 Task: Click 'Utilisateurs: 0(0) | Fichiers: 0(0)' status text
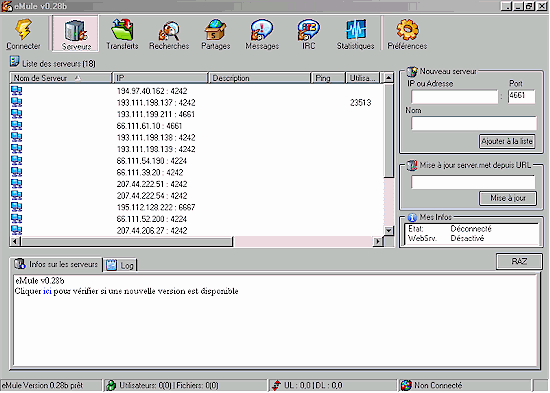169,385
